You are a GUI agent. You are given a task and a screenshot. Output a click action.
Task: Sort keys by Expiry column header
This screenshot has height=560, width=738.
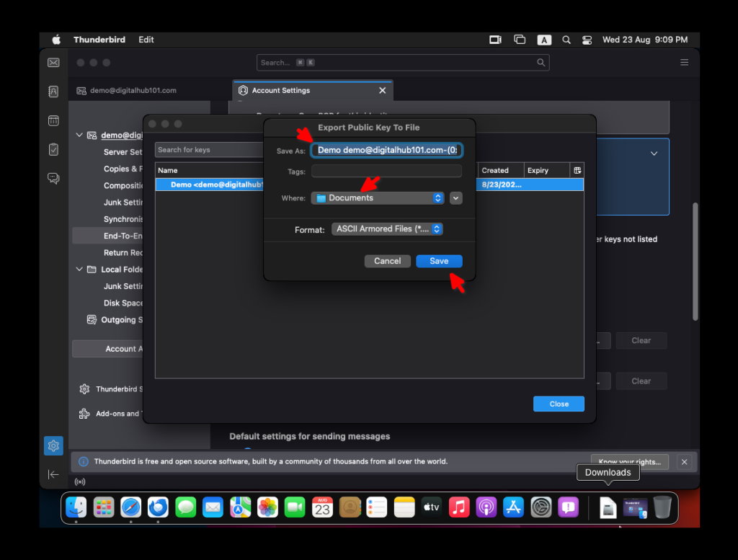pos(547,170)
